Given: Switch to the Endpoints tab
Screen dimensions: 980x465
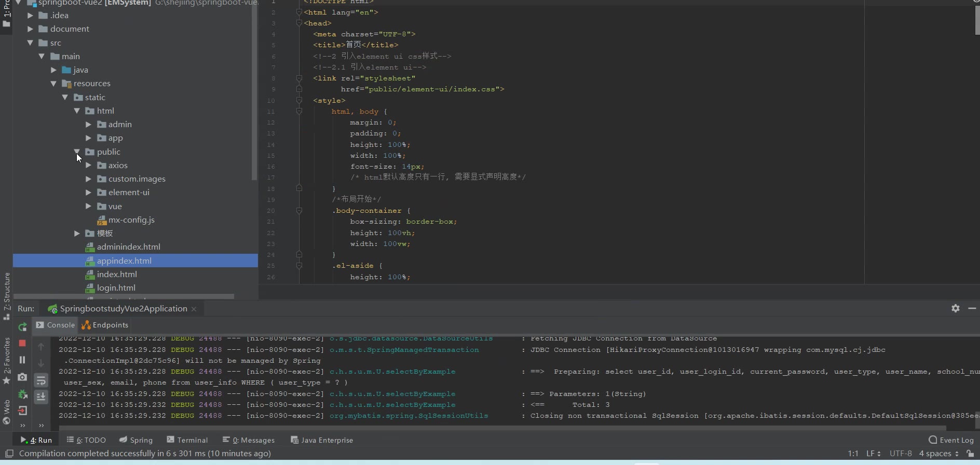Looking at the screenshot, I should point(105,325).
